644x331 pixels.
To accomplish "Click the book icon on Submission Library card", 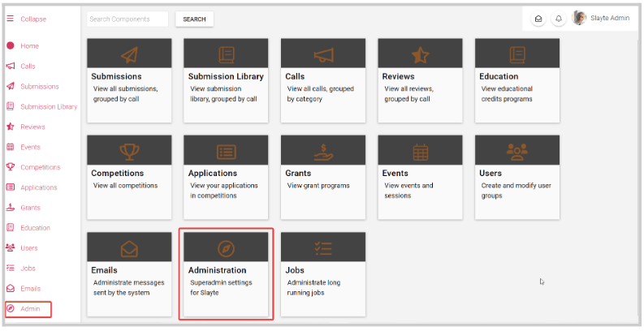I will pyautogui.click(x=227, y=54).
